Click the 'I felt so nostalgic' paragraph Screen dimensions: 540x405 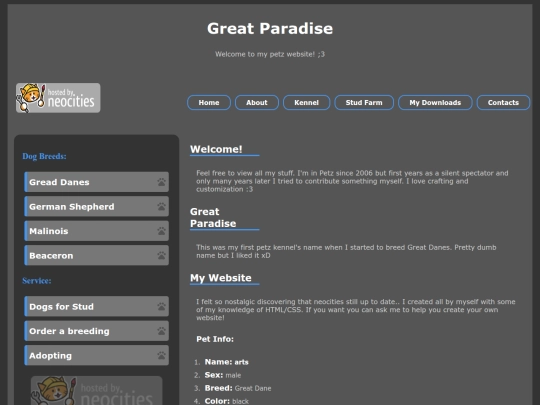[x=356, y=310]
